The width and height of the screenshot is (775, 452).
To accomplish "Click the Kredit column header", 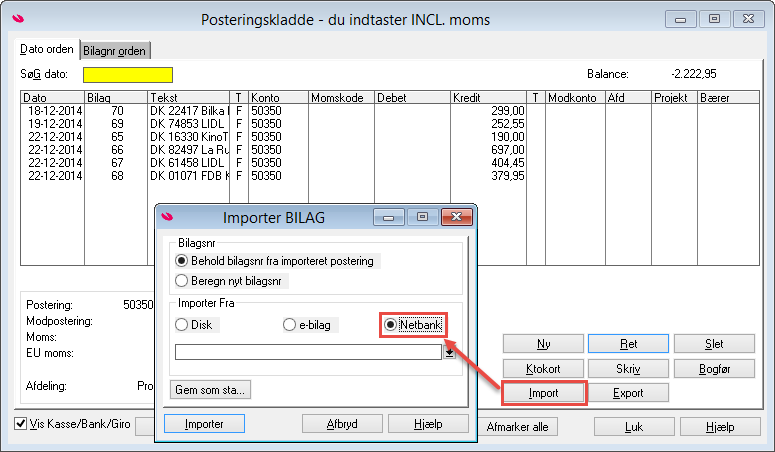I will pyautogui.click(x=488, y=97).
